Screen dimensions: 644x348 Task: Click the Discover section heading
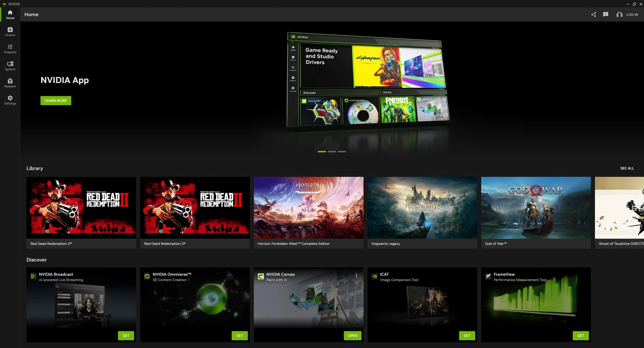37,260
